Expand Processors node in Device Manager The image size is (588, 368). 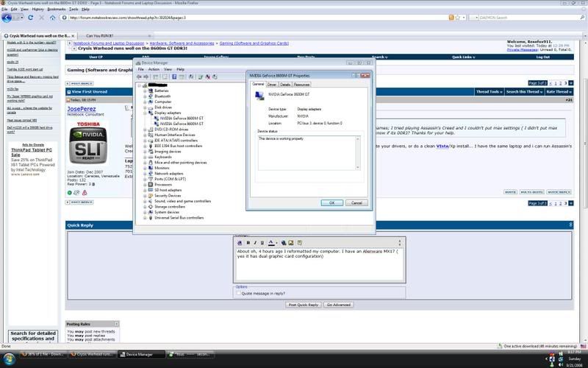[145, 185]
